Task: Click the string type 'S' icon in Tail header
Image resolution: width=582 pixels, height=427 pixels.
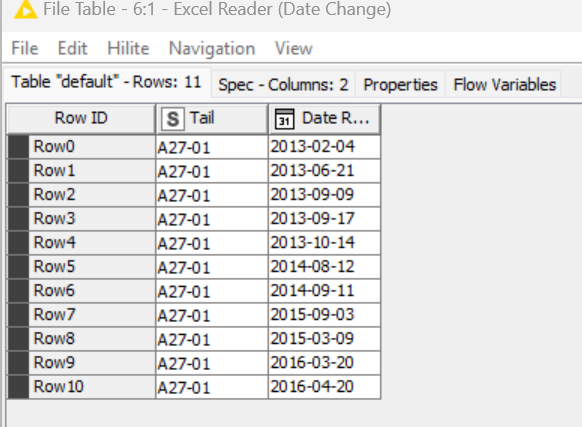Action: click(173, 119)
